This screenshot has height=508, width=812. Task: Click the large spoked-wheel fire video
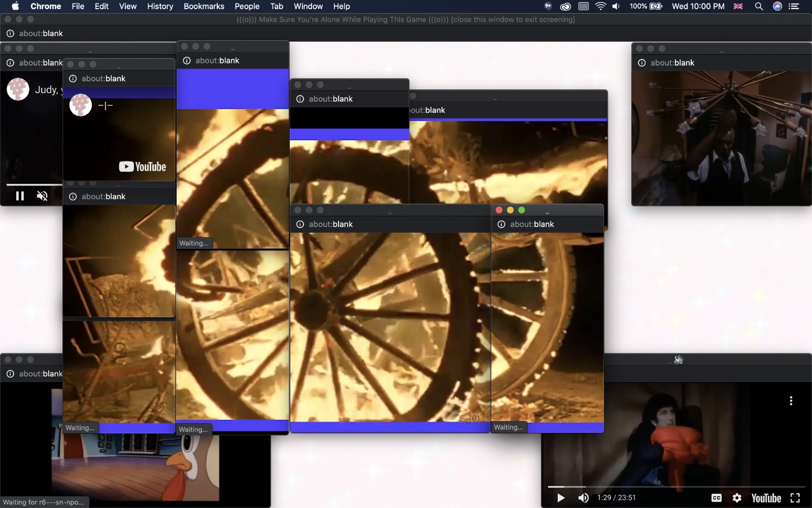pyautogui.click(x=390, y=327)
